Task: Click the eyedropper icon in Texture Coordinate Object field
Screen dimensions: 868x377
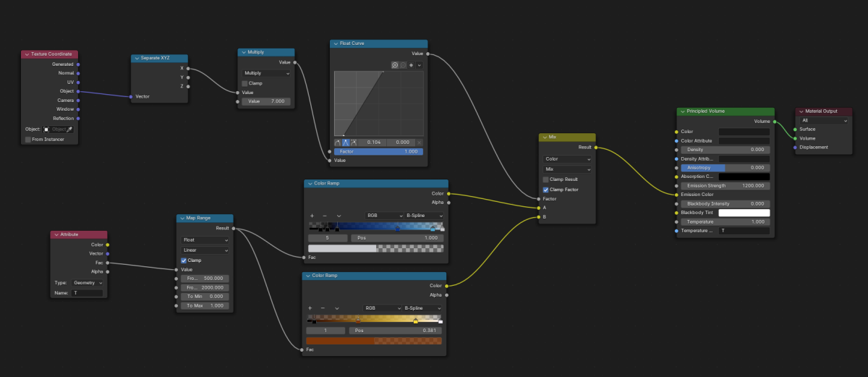Action: [x=70, y=129]
